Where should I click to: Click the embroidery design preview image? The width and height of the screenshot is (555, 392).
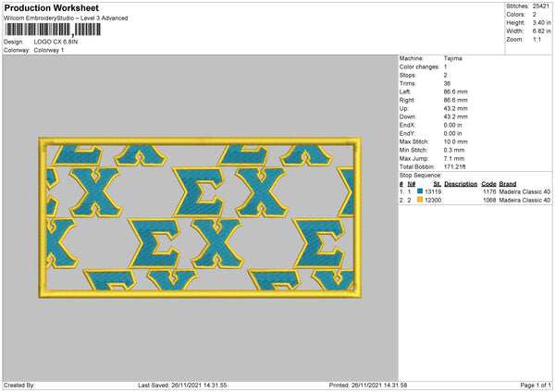(x=200, y=218)
